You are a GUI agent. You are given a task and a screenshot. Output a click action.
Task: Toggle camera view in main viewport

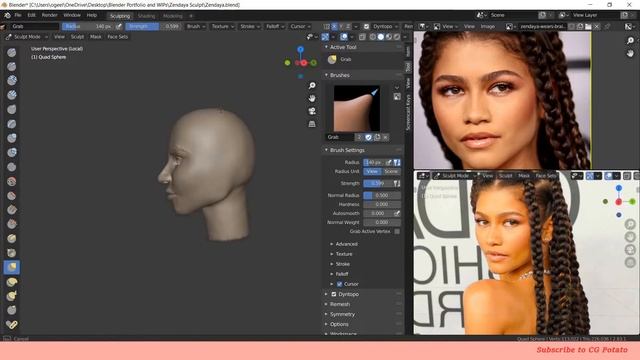[x=312, y=111]
